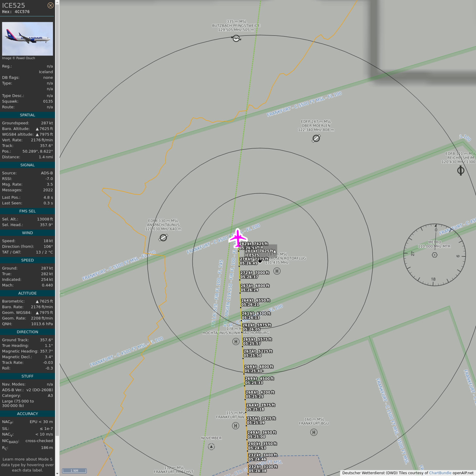The image size is (476, 476).
Task: Click the Frankfurt NW heliport H icon
Action: (235, 426)
